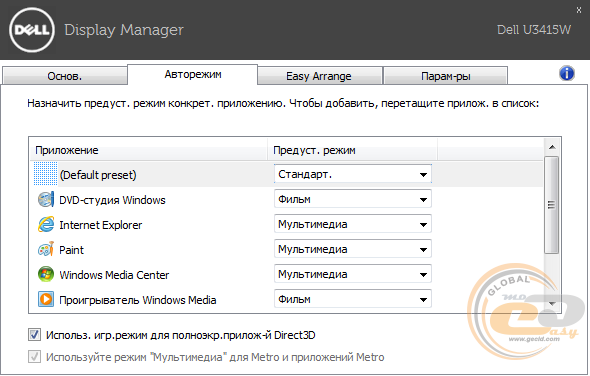The width and height of the screenshot is (590, 376).
Task: Toggle игр.режим для Direct3D checkbox
Action: pos(34,335)
